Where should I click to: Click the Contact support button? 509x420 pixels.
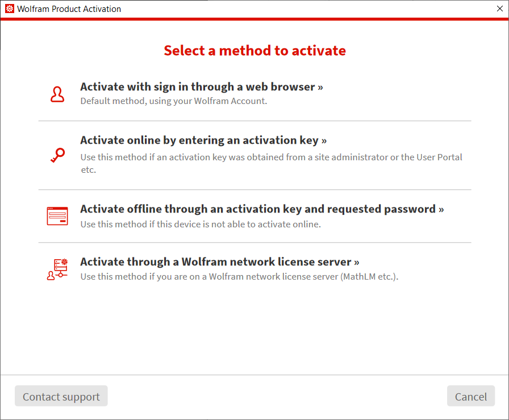click(61, 396)
